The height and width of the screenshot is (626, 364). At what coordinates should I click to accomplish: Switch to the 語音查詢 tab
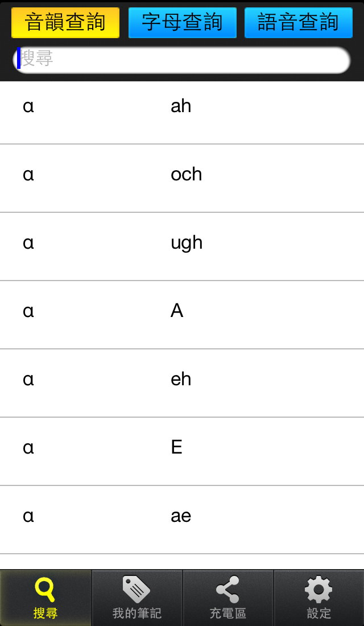(x=299, y=23)
